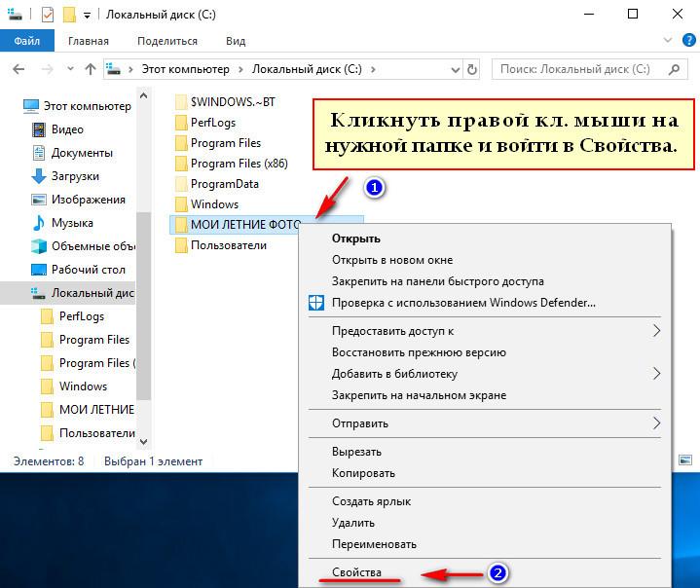Select Объемные объекты in navigation pane
This screenshot has width=700, height=588.
[x=83, y=246]
